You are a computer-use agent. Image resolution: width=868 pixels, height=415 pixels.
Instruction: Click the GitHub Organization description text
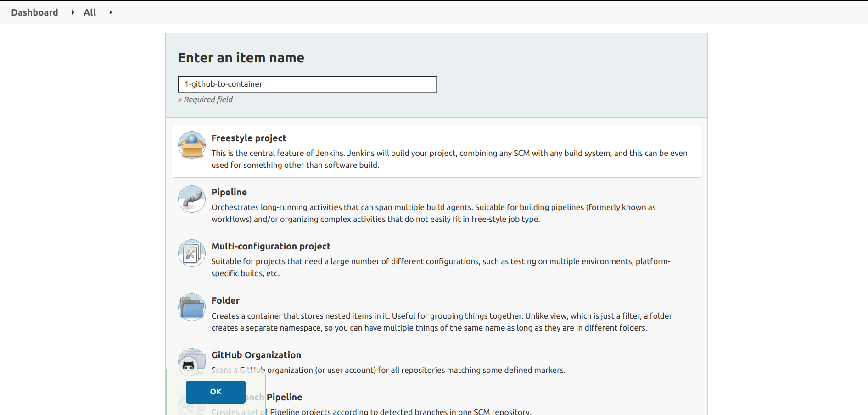[x=388, y=370]
